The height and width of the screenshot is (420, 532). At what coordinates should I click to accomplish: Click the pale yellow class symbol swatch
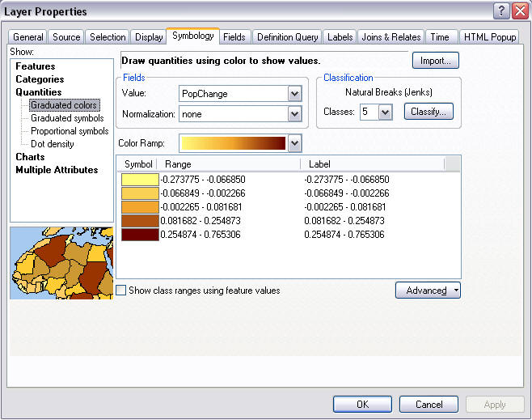pyautogui.click(x=140, y=180)
